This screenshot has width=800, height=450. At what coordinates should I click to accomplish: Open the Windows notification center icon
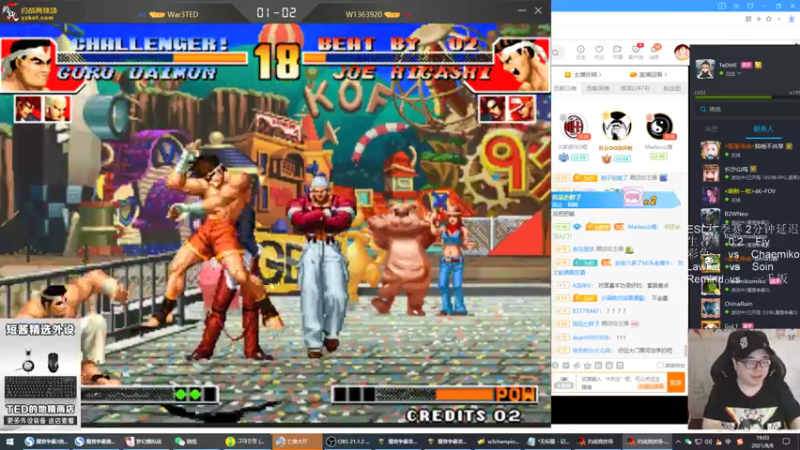click(x=786, y=441)
